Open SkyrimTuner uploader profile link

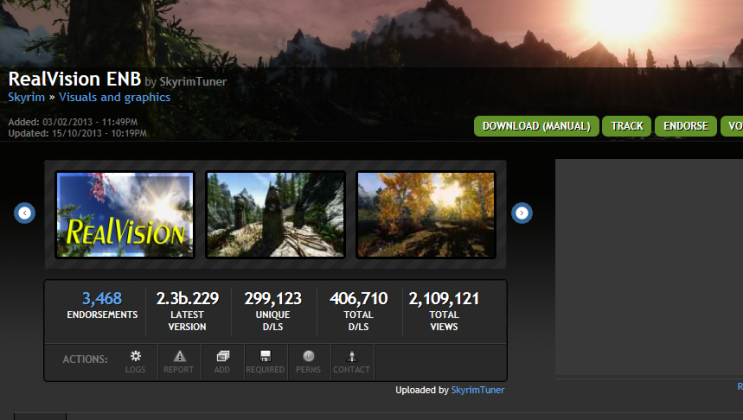(x=478, y=390)
